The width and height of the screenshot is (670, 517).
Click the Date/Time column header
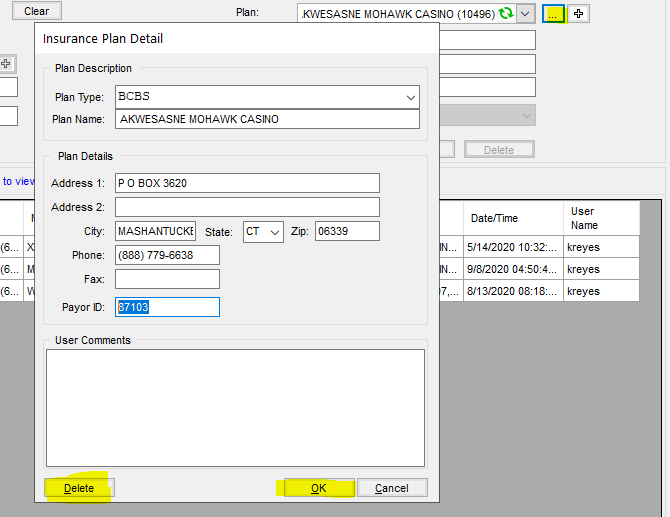[513, 218]
